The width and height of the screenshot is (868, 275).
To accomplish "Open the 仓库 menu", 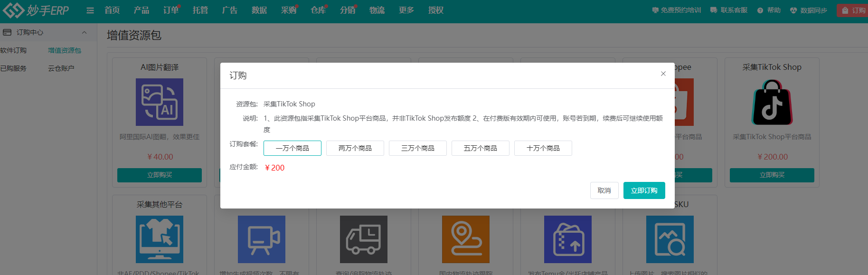I will (318, 10).
